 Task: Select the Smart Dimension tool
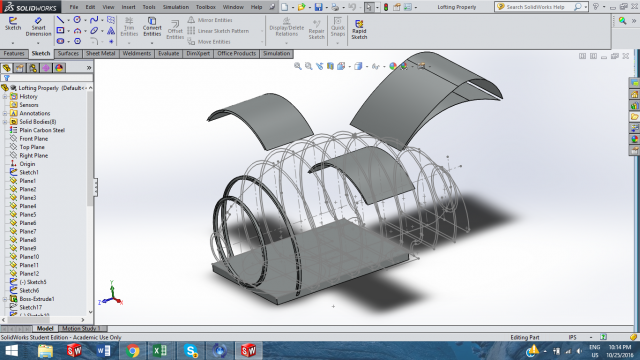click(x=38, y=27)
